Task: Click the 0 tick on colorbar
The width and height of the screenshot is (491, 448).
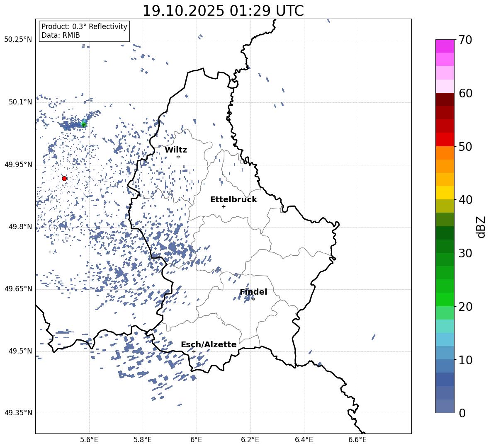Action: tap(462, 413)
